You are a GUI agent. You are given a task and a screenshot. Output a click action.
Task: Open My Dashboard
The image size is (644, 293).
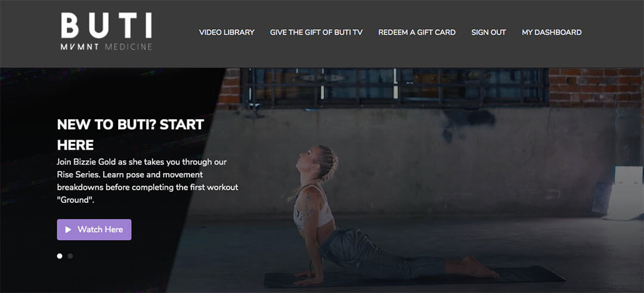(x=552, y=32)
